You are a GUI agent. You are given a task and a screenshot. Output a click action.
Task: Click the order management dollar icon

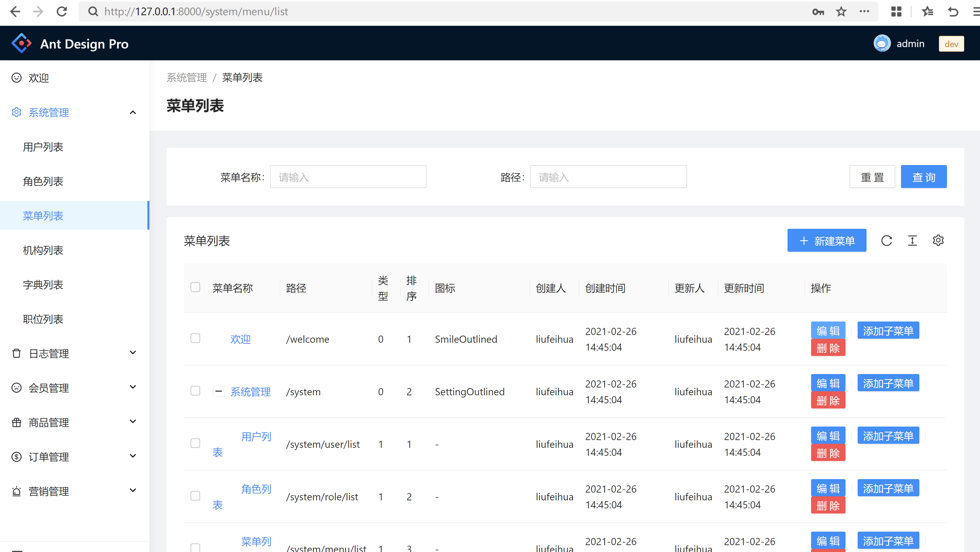coord(16,457)
